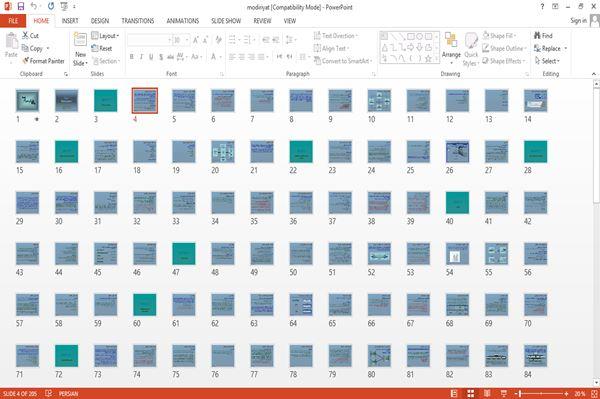Screen dimensions: 600x399
Task: Click the spell-check icon in status bar
Action: pyautogui.click(x=48, y=394)
